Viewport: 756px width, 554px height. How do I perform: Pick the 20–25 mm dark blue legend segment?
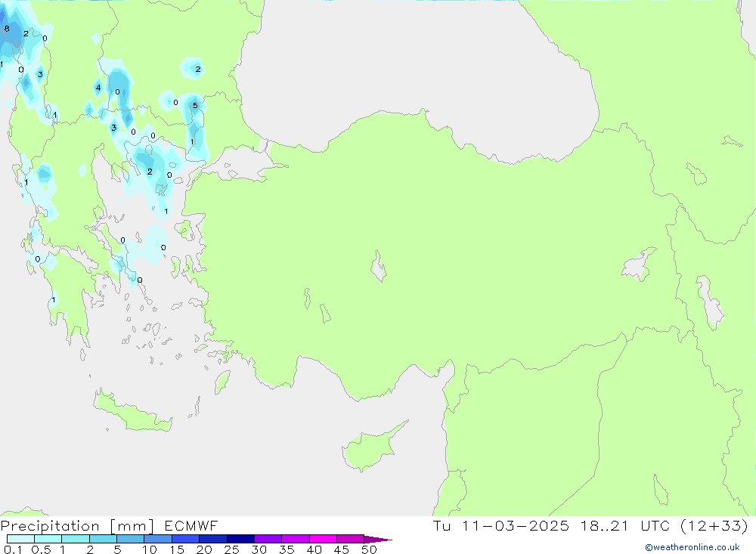[212, 539]
